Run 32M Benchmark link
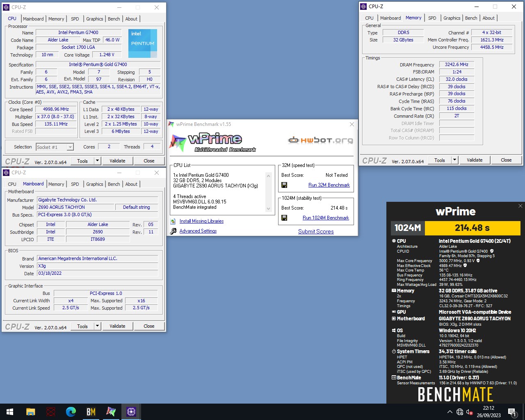The width and height of the screenshot is (525, 420). (329, 185)
